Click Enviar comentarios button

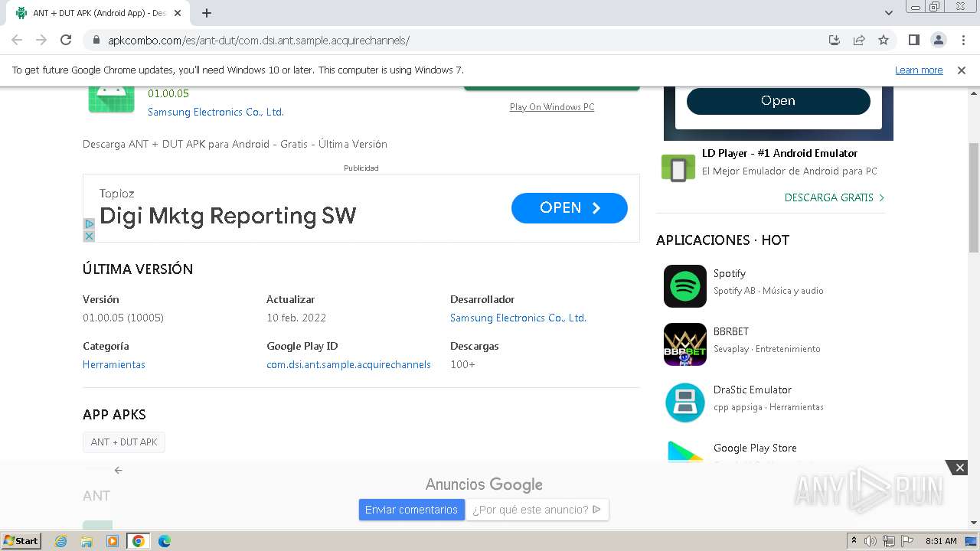point(411,510)
